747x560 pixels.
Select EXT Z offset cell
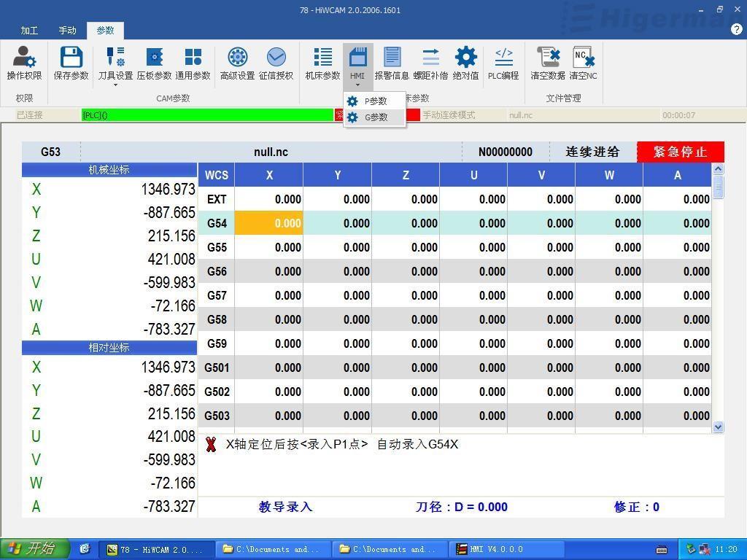point(406,199)
